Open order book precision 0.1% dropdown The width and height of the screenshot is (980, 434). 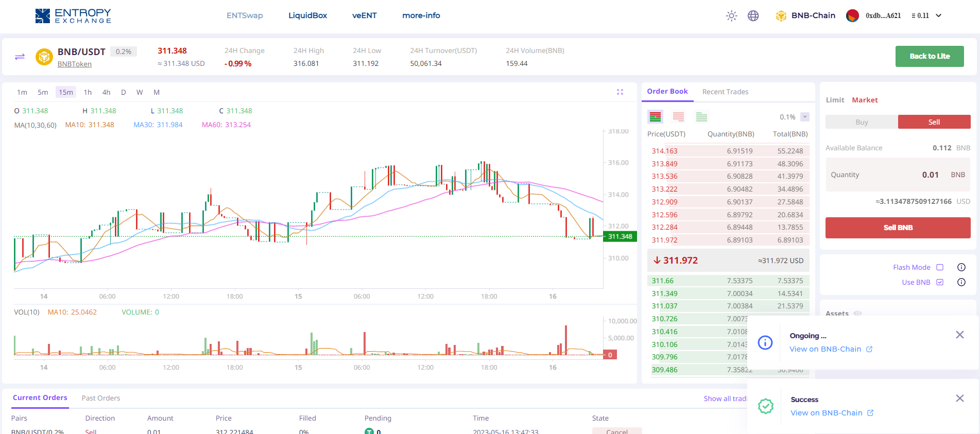[805, 117]
